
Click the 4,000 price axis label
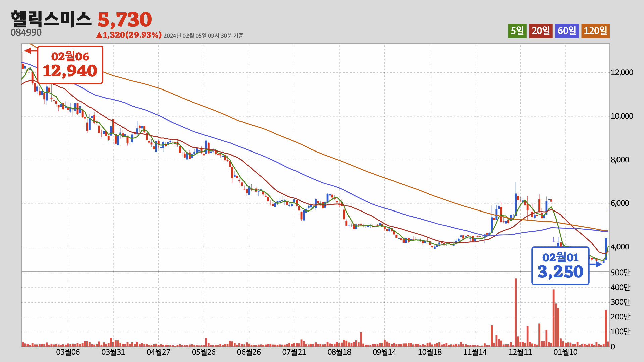[620, 247]
